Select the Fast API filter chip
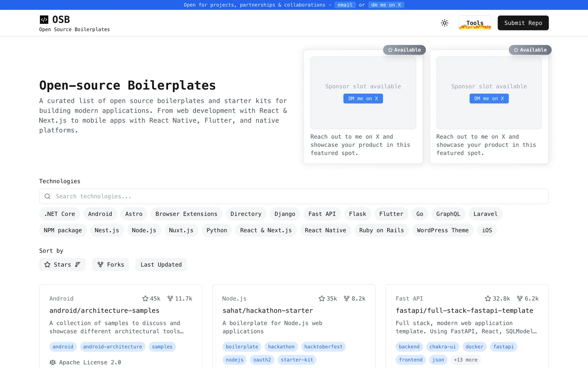Viewport: 588px width, 368px height. tap(322, 214)
